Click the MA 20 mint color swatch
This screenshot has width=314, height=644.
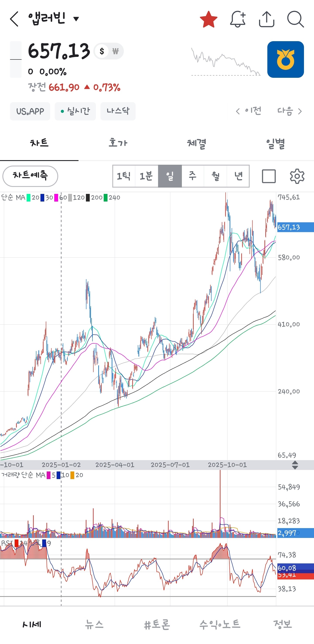29,198
